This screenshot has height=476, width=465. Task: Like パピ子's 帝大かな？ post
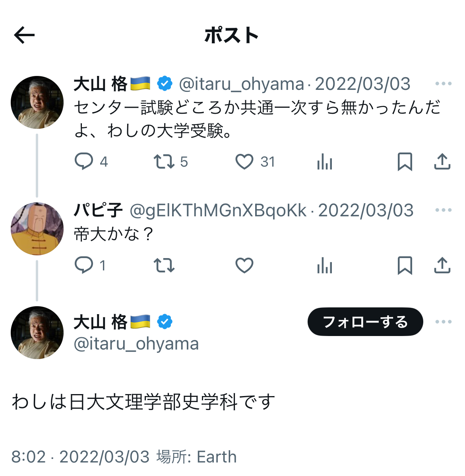[x=244, y=265]
